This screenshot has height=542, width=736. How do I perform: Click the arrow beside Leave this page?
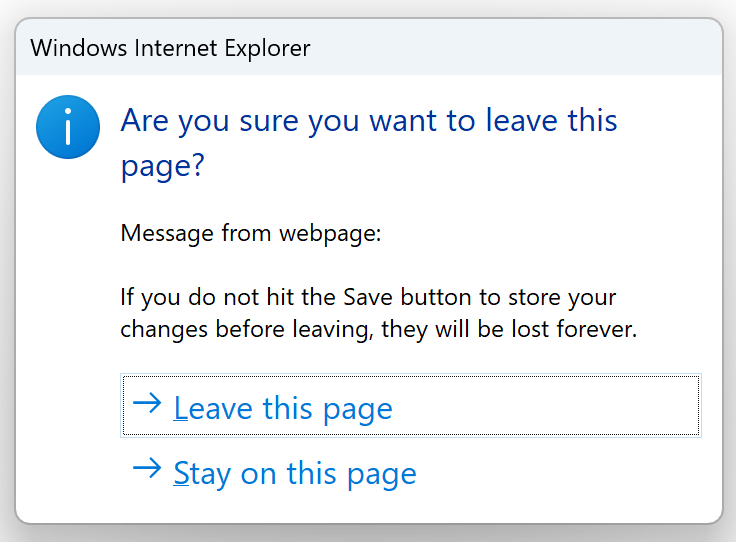[x=147, y=403]
